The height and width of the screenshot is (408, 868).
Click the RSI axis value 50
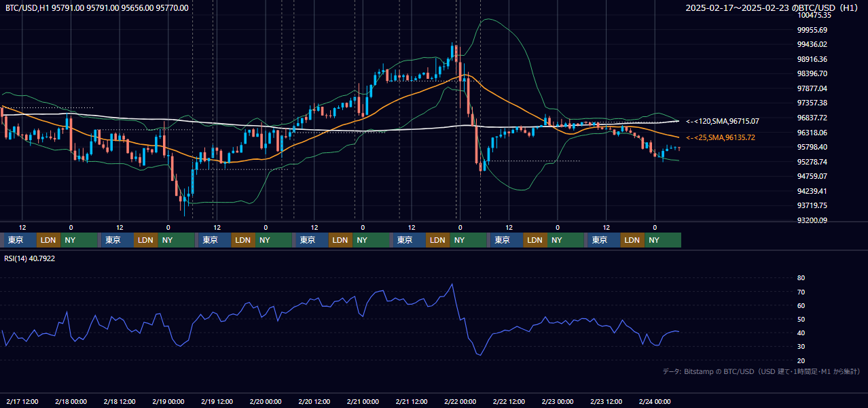[801, 319]
